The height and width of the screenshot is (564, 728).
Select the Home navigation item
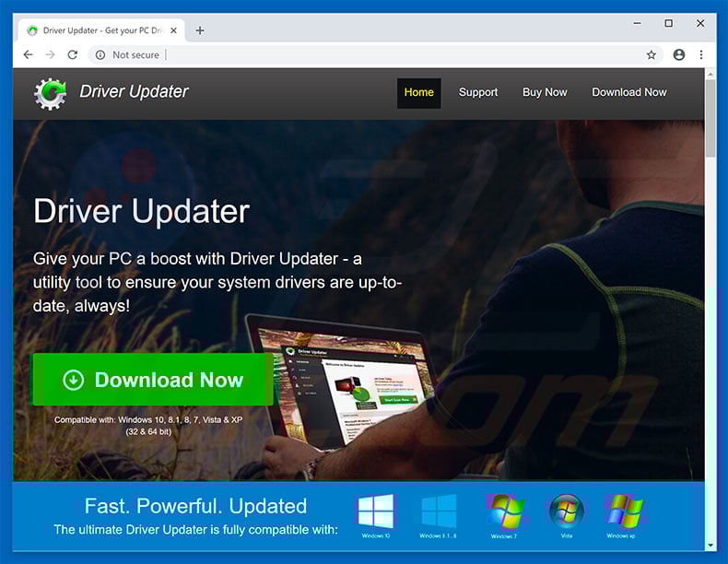point(418,93)
